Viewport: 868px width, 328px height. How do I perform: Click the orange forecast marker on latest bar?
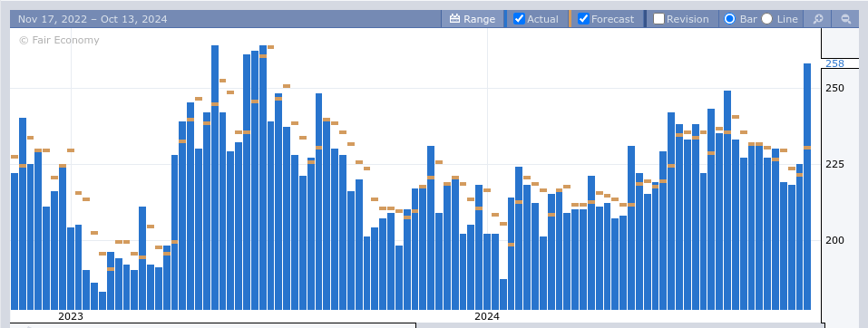[807, 147]
